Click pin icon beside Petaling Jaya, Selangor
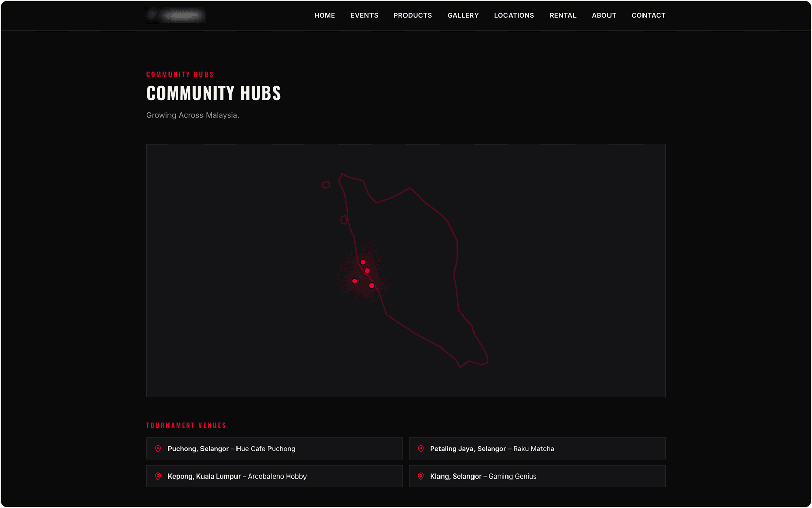This screenshot has width=812, height=508. [x=421, y=449]
